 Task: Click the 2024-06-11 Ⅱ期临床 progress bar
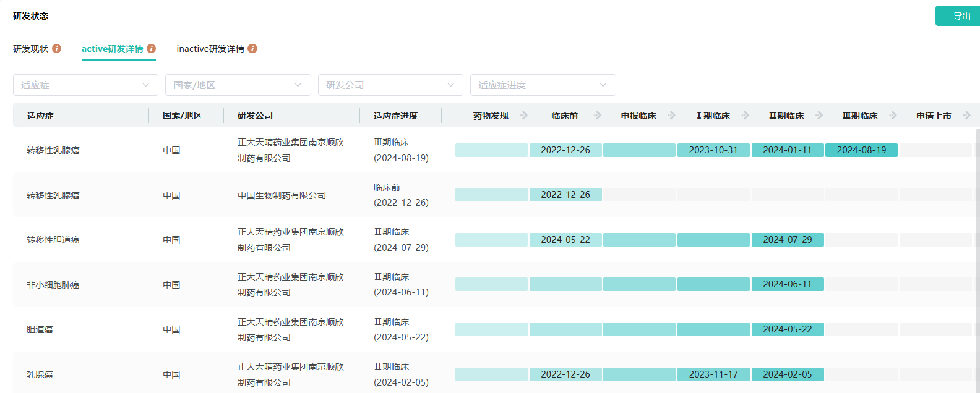[787, 284]
